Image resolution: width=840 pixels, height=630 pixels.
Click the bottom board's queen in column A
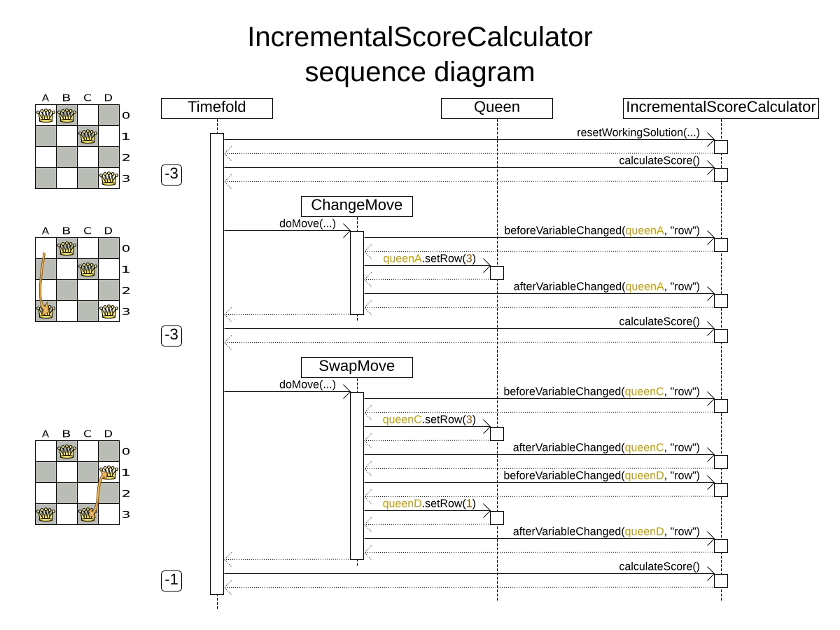coord(45,514)
